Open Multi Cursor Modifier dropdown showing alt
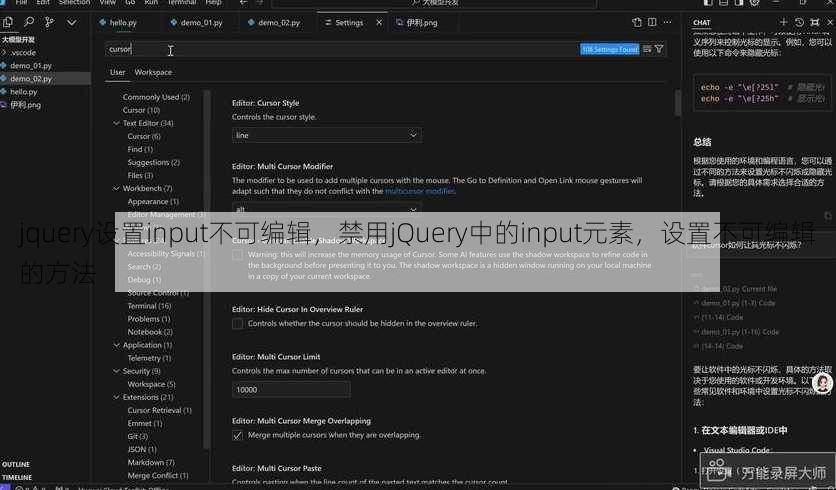The height and width of the screenshot is (490, 836). click(327, 208)
